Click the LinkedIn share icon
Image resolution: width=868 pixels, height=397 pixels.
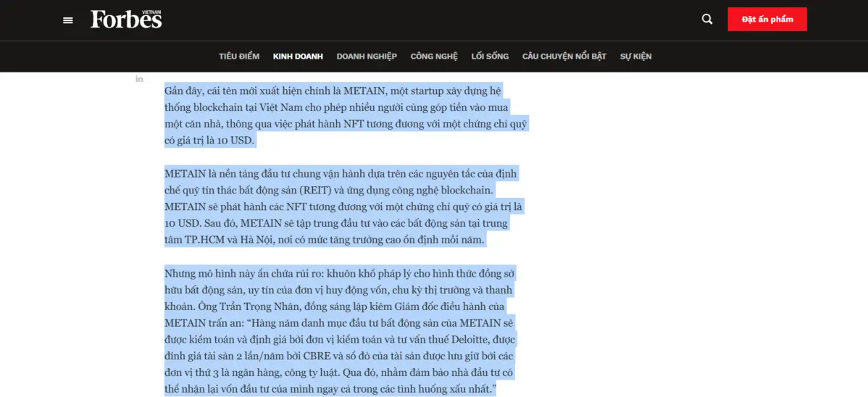pos(140,79)
